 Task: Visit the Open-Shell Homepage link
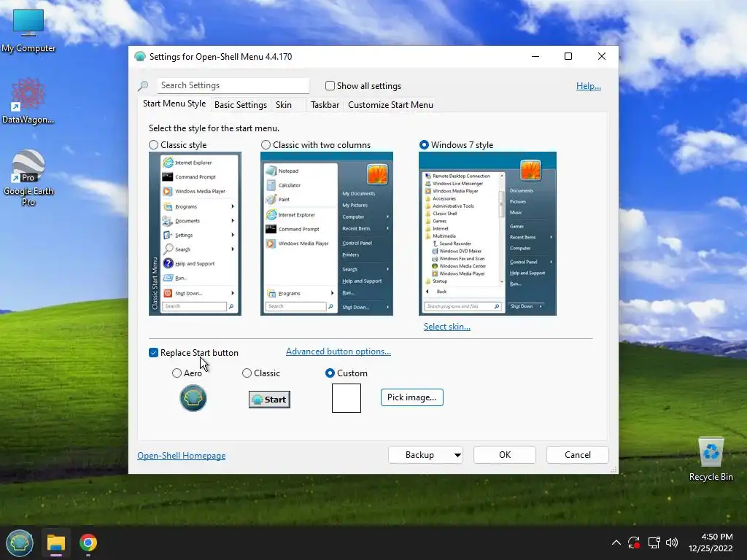pyautogui.click(x=182, y=456)
